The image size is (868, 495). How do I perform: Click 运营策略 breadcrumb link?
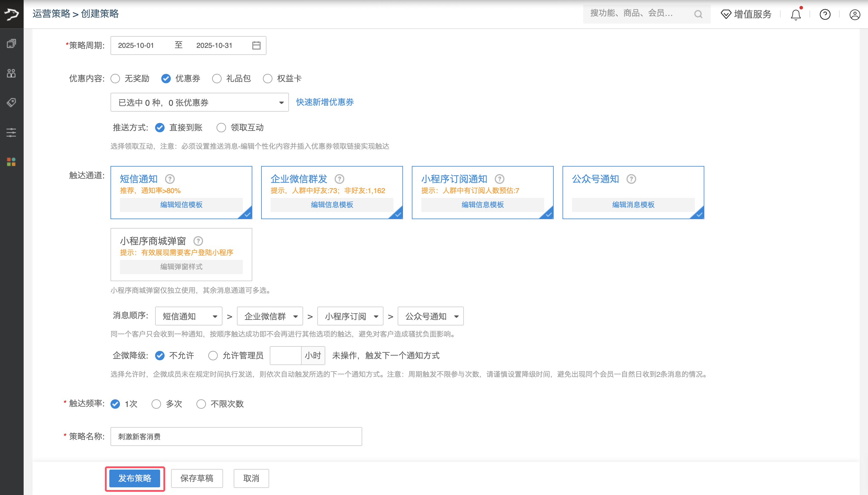pyautogui.click(x=51, y=14)
